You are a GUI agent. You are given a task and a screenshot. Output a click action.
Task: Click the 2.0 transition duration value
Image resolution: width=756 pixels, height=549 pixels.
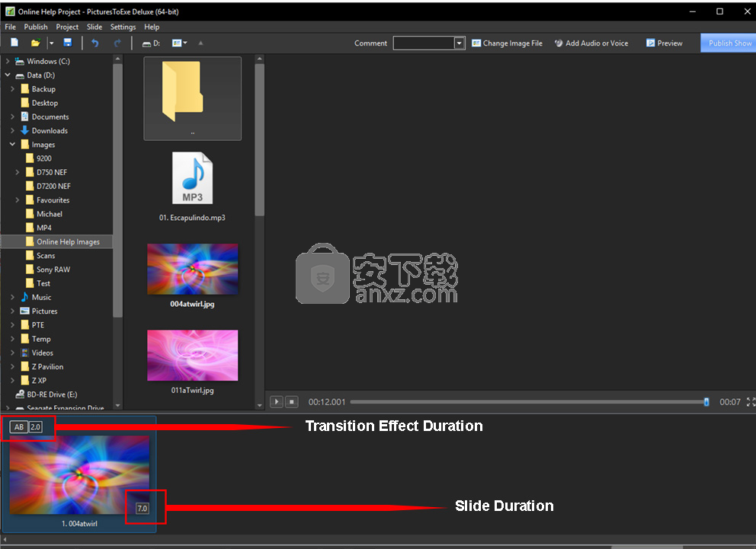[36, 426]
